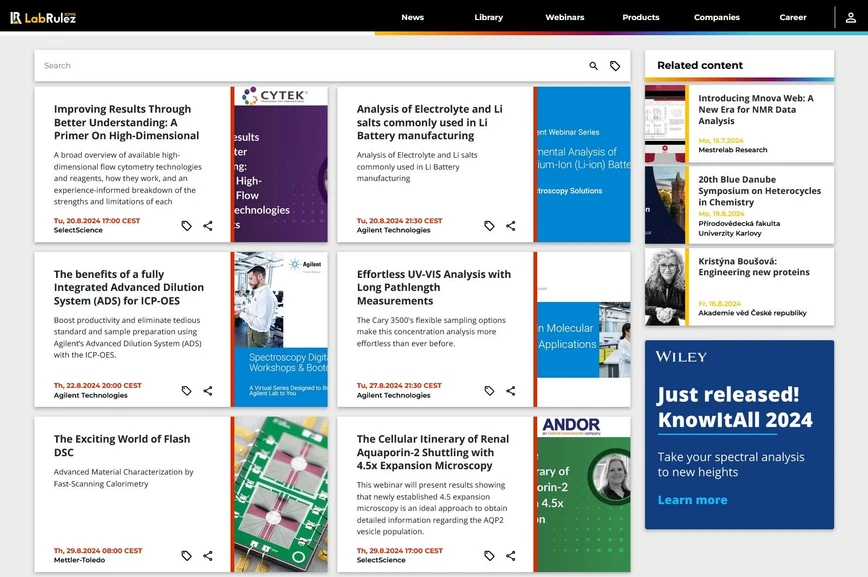Open 'Improving Results Through Better Understanding' title

click(x=126, y=122)
